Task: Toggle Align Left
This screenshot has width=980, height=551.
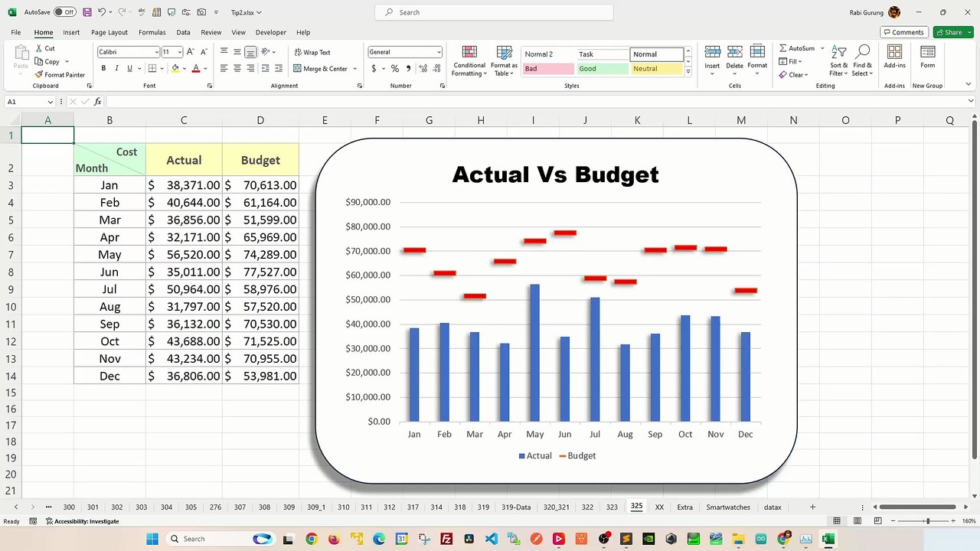Action: [224, 68]
